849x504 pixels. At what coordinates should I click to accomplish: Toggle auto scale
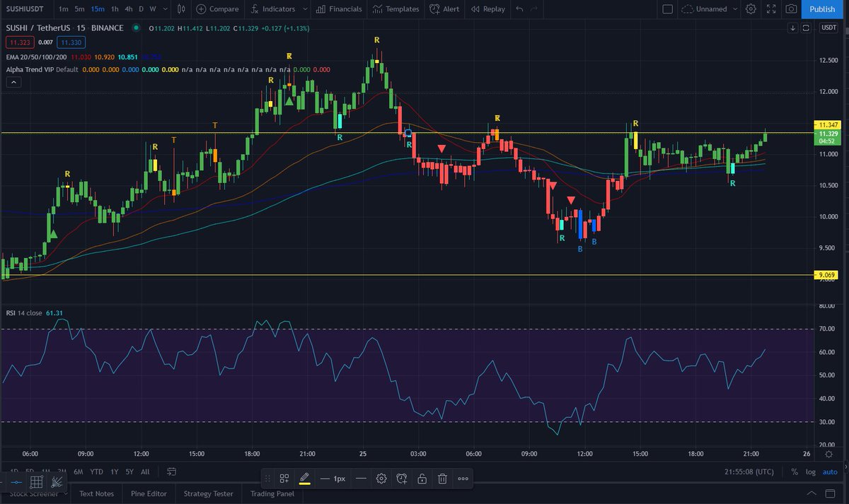click(x=830, y=471)
